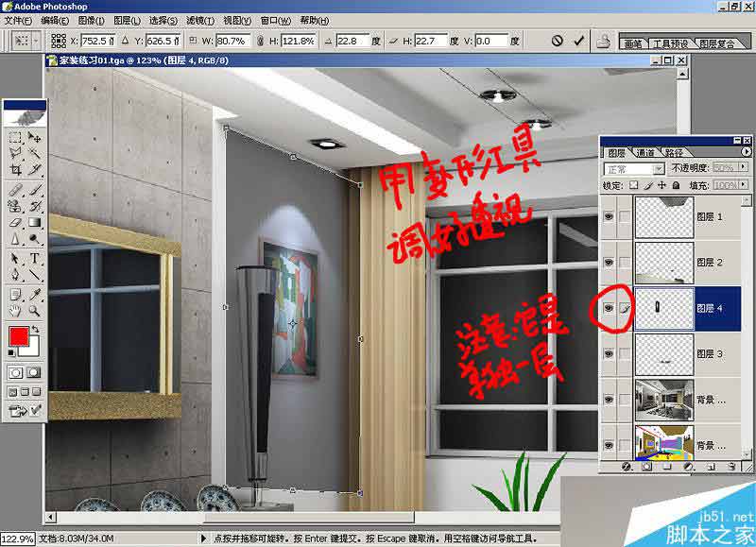Hide 图层 3 with eye icon
Viewport: 756px width, 547px height.
pyautogui.click(x=609, y=353)
